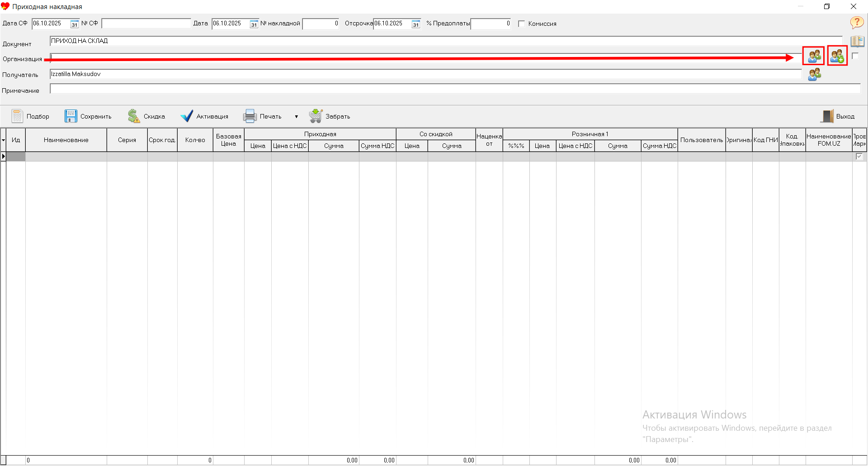
Task: Click the Наценка от column header
Action: click(489, 140)
